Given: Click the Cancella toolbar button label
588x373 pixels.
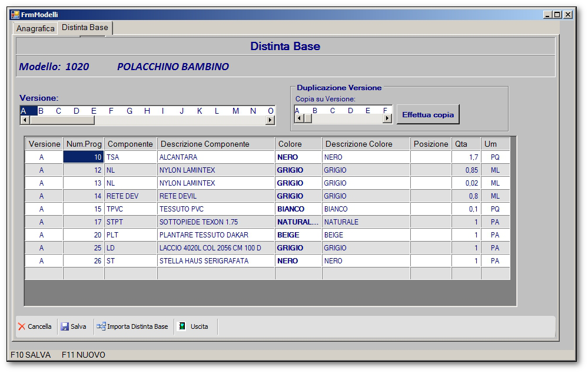Looking at the screenshot, I should click(x=39, y=326).
